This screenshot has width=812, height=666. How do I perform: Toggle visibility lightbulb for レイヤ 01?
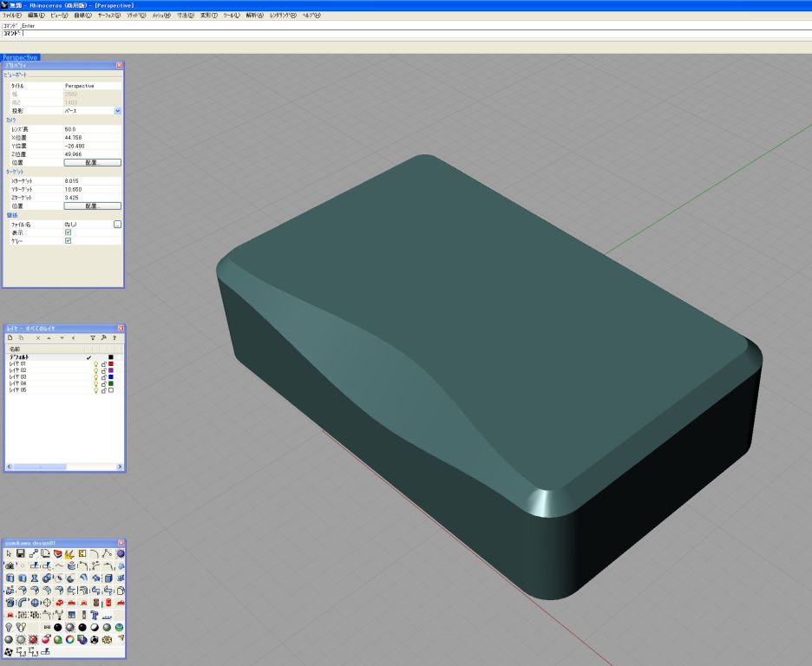tap(95, 363)
